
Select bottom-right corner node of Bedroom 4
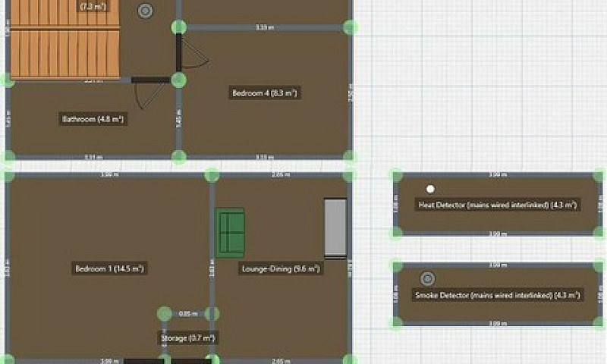click(x=350, y=156)
